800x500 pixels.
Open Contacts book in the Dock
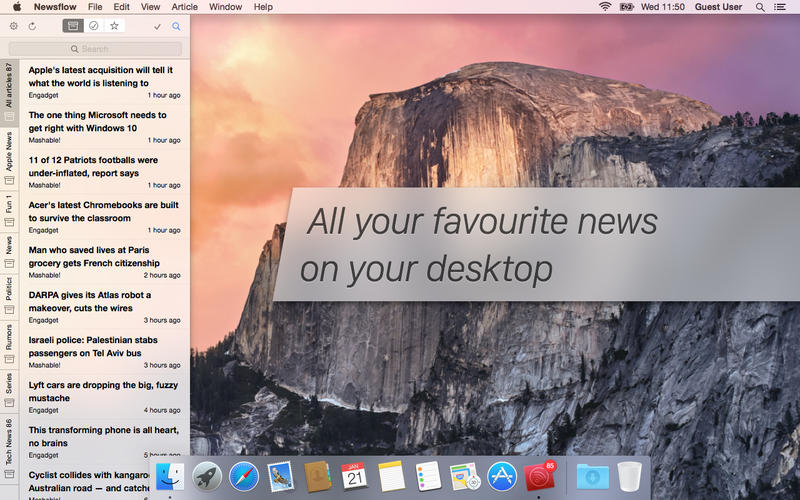[318, 477]
